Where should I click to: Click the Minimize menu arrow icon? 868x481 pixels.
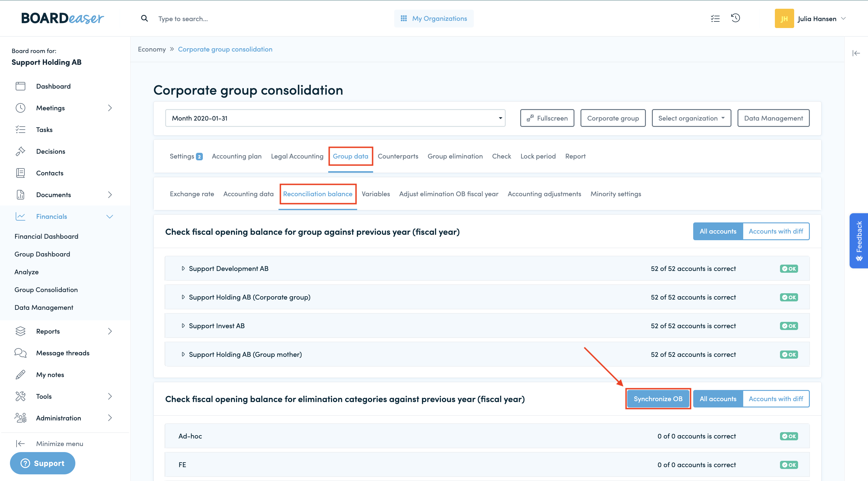point(20,444)
